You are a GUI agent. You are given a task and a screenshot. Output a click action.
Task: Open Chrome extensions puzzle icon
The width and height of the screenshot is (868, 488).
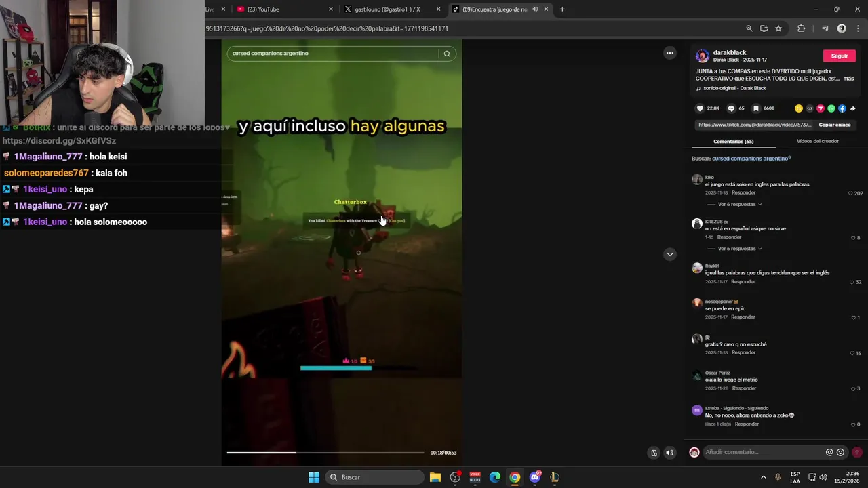[802, 28]
